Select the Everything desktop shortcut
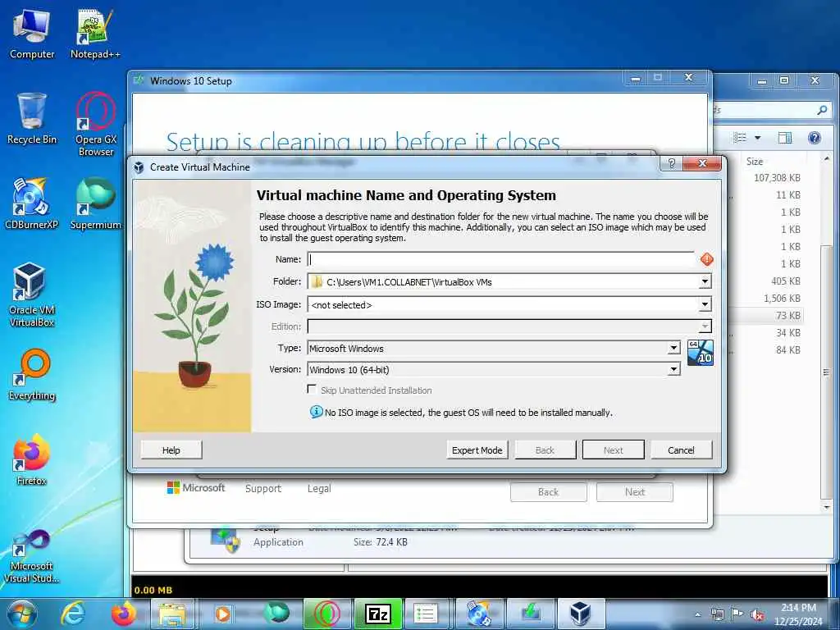Image resolution: width=840 pixels, height=630 pixels. (x=32, y=375)
